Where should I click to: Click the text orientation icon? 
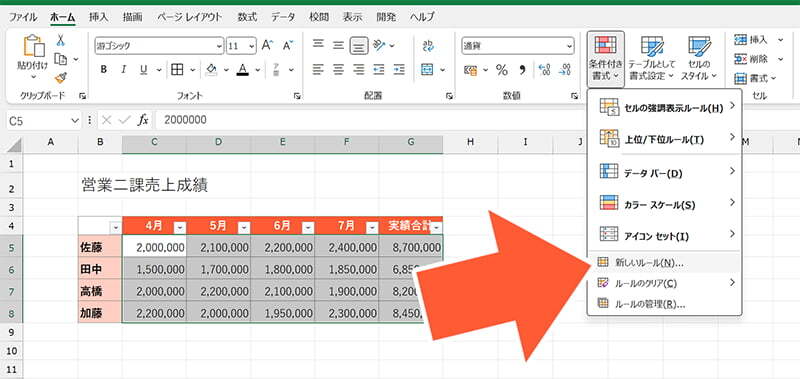tap(379, 45)
